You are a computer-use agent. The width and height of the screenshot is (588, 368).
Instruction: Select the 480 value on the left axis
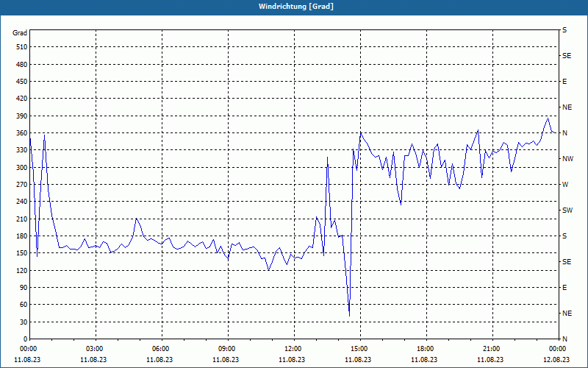(x=22, y=65)
